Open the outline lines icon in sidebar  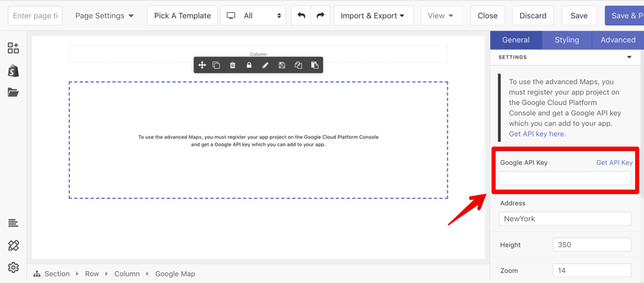click(x=13, y=224)
